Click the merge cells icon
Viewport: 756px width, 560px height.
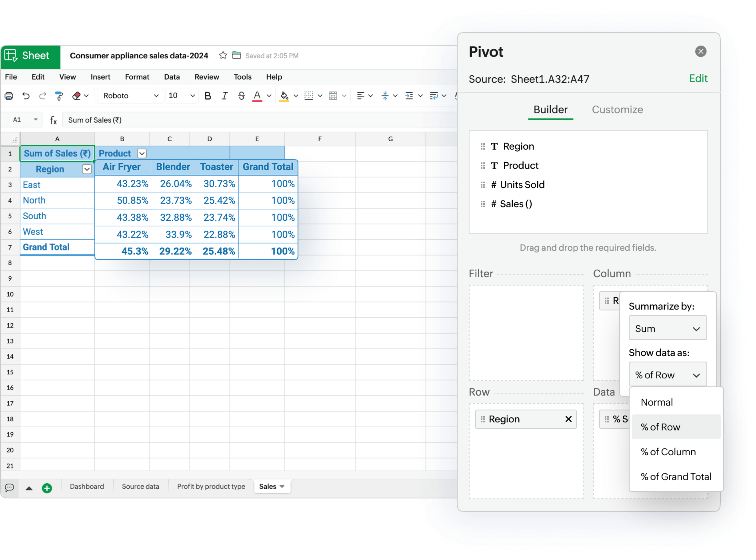click(x=333, y=96)
